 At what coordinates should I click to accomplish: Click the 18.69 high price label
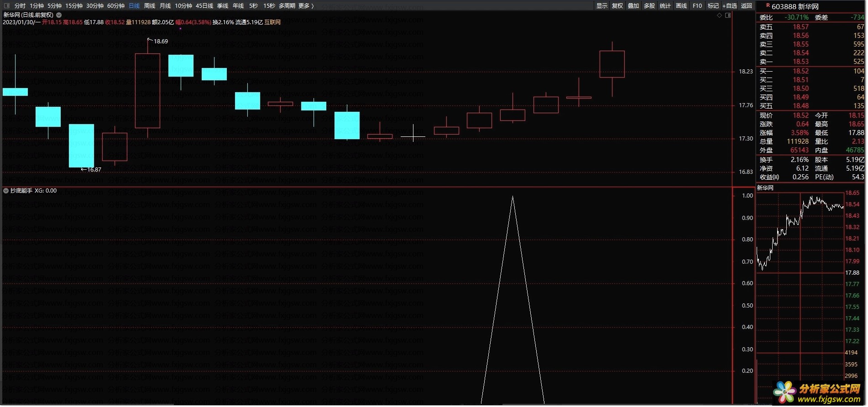(161, 42)
